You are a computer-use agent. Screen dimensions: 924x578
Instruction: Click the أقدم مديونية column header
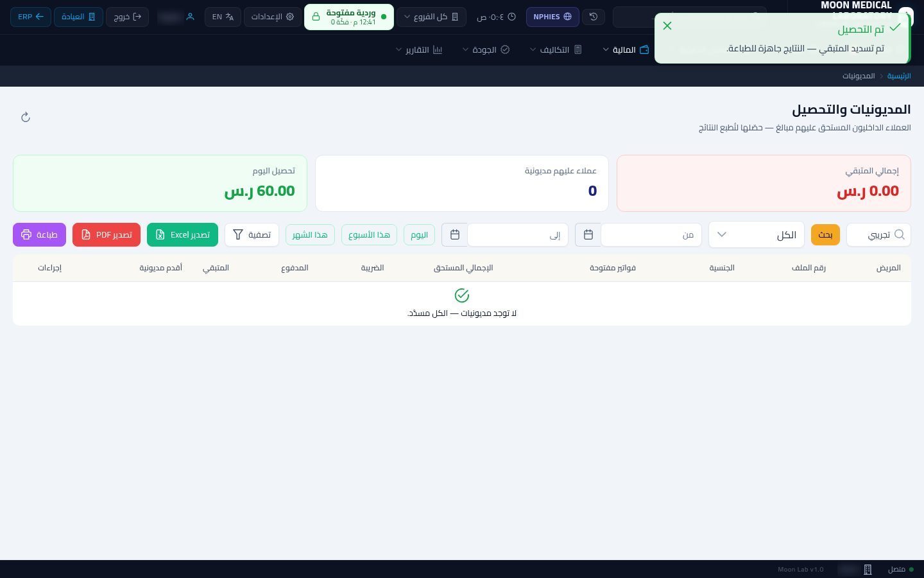(161, 268)
